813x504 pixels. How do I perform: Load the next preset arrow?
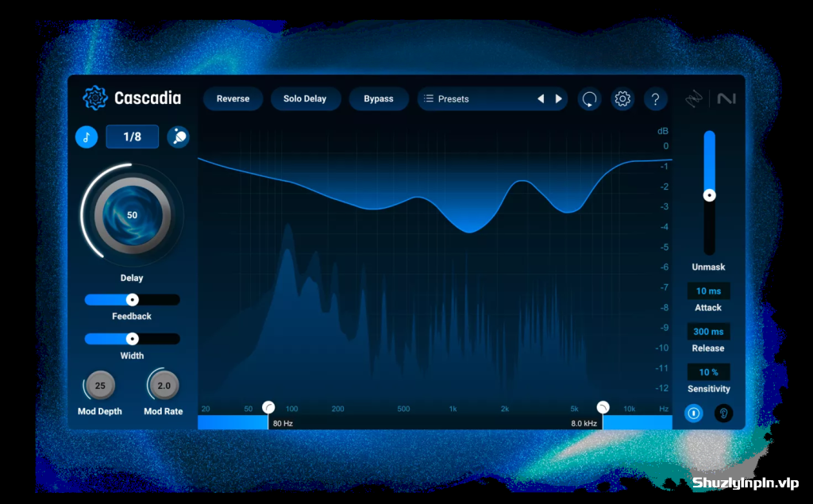(x=558, y=98)
